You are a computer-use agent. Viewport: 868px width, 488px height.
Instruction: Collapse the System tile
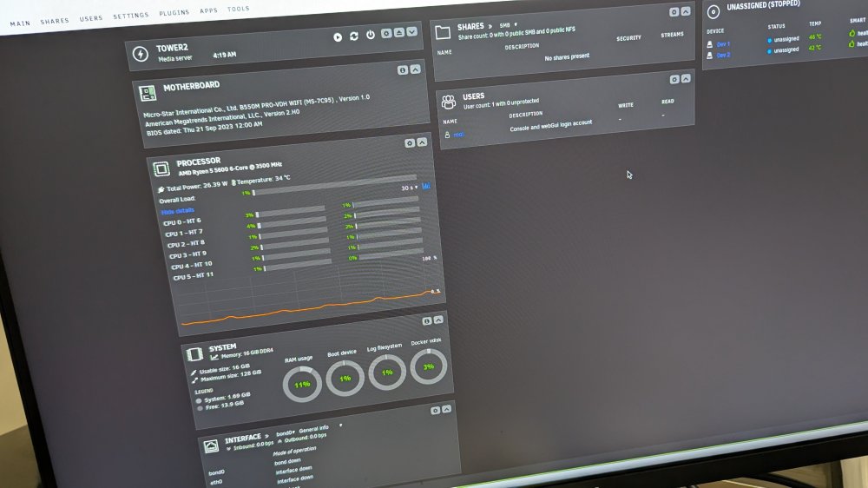(438, 320)
